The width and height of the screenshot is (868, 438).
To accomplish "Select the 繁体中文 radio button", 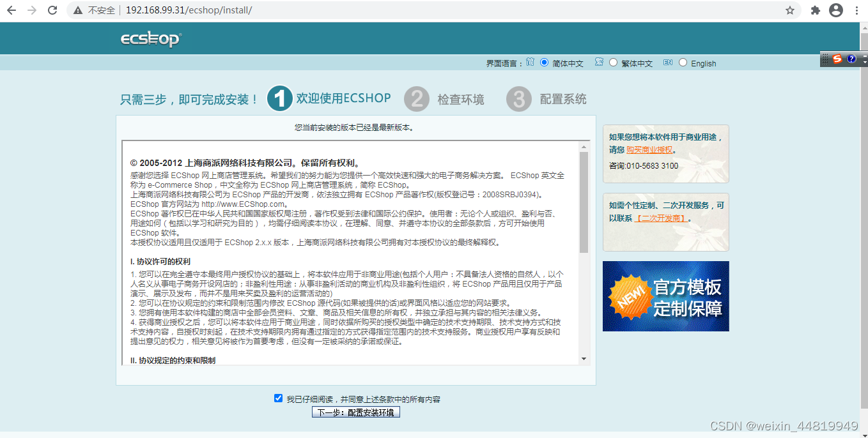I will pos(614,63).
